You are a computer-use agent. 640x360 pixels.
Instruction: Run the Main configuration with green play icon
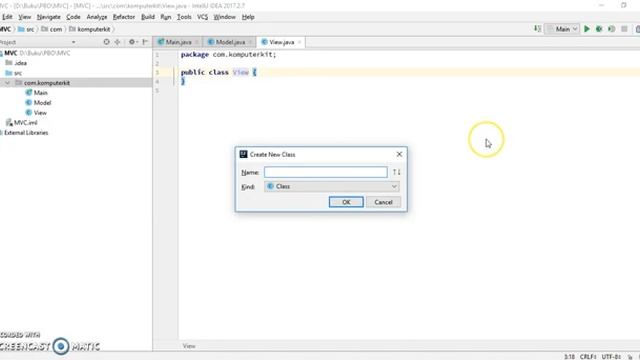coord(587,29)
